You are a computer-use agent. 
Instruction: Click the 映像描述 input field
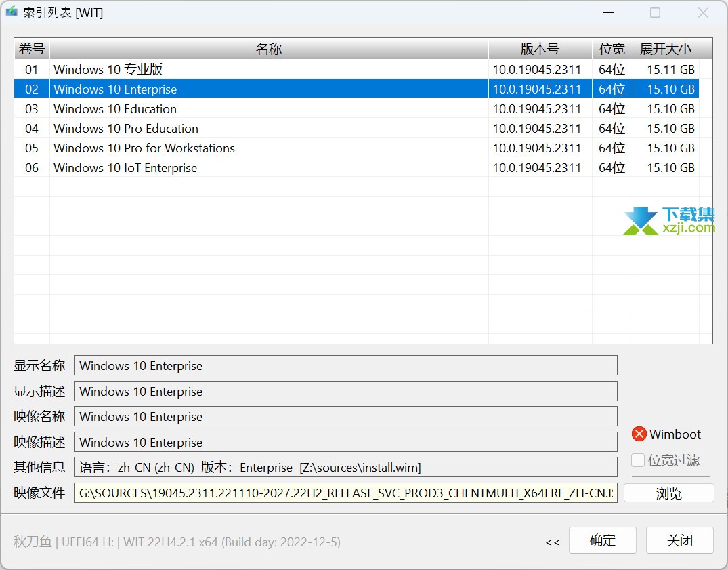pyautogui.click(x=346, y=442)
